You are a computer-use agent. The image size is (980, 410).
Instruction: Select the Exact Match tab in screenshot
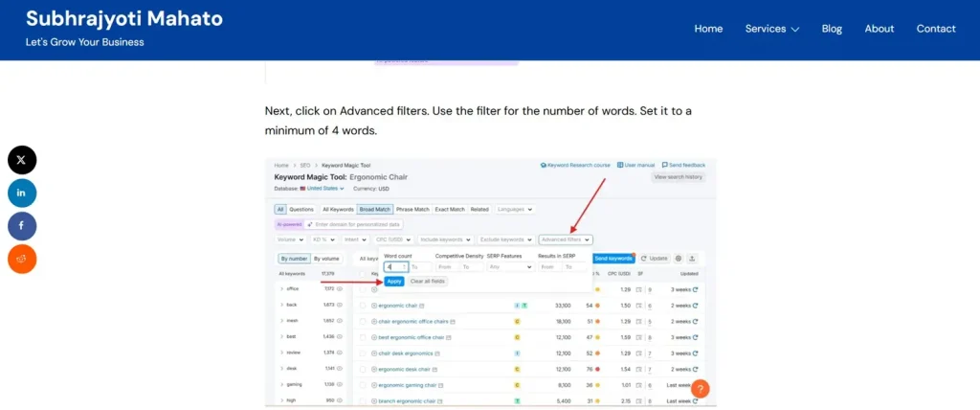coord(450,209)
